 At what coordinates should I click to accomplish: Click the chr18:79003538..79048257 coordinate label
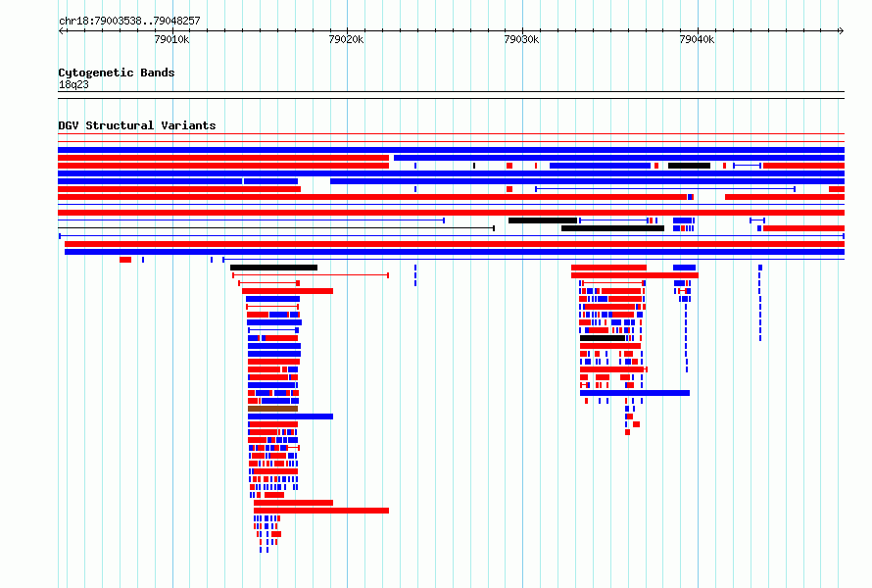click(129, 21)
